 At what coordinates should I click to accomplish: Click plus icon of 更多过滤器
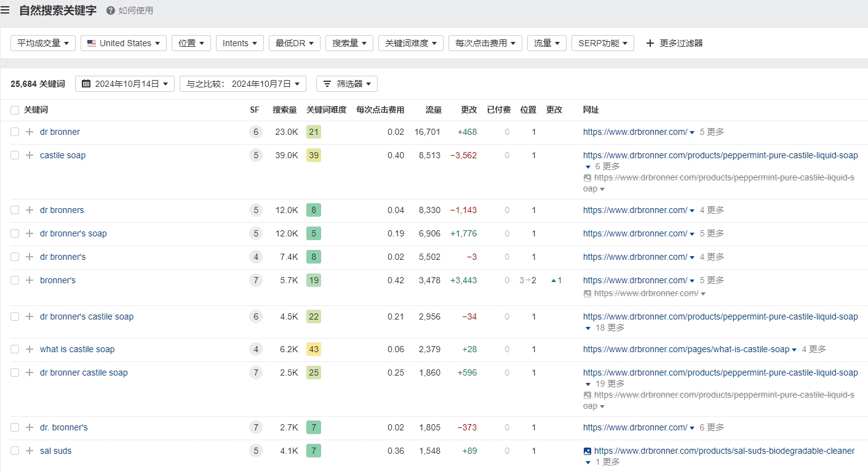(650, 43)
